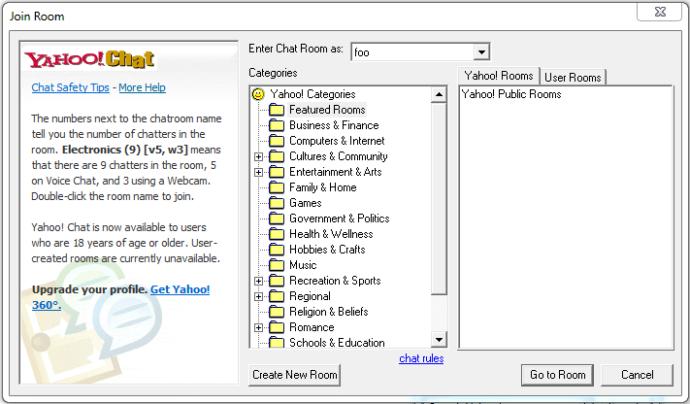Click the Featured Rooms folder icon
This screenshot has width=690, height=404.
tap(276, 110)
